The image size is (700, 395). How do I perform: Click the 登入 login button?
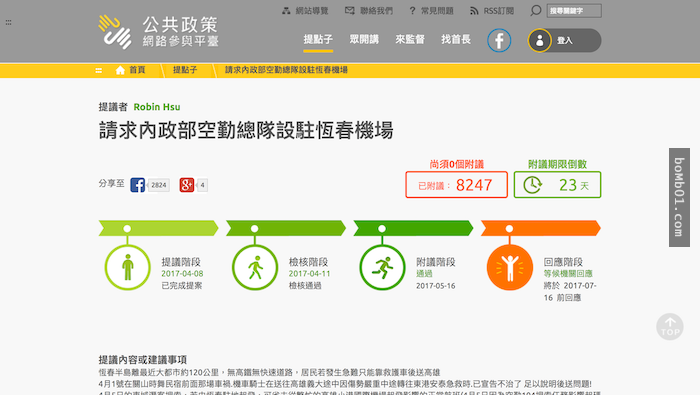564,41
